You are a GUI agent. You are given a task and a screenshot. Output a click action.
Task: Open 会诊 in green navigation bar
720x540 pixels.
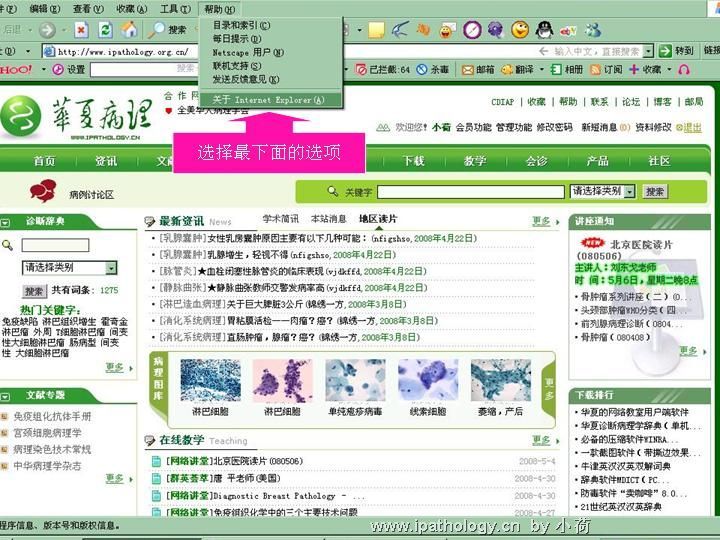point(536,161)
